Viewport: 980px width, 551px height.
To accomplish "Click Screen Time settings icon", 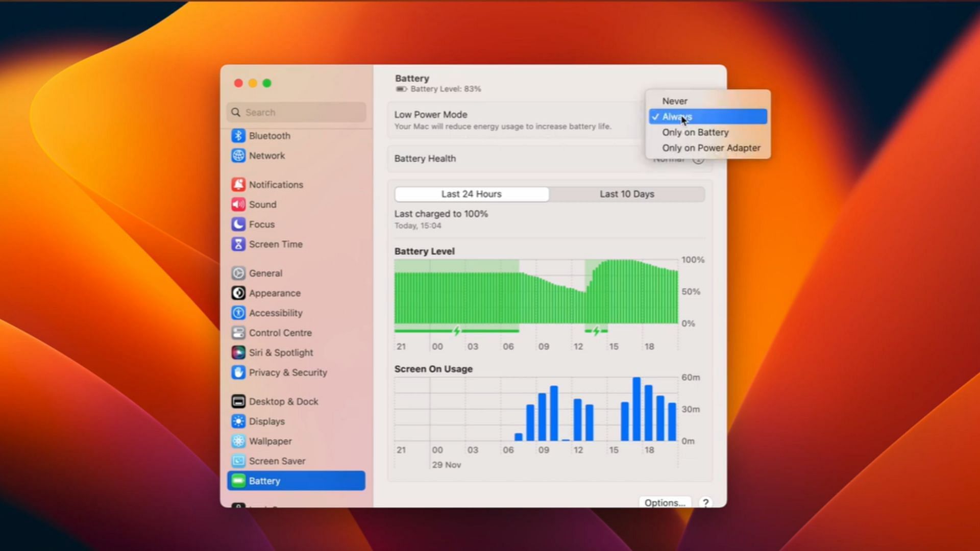I will [x=238, y=244].
